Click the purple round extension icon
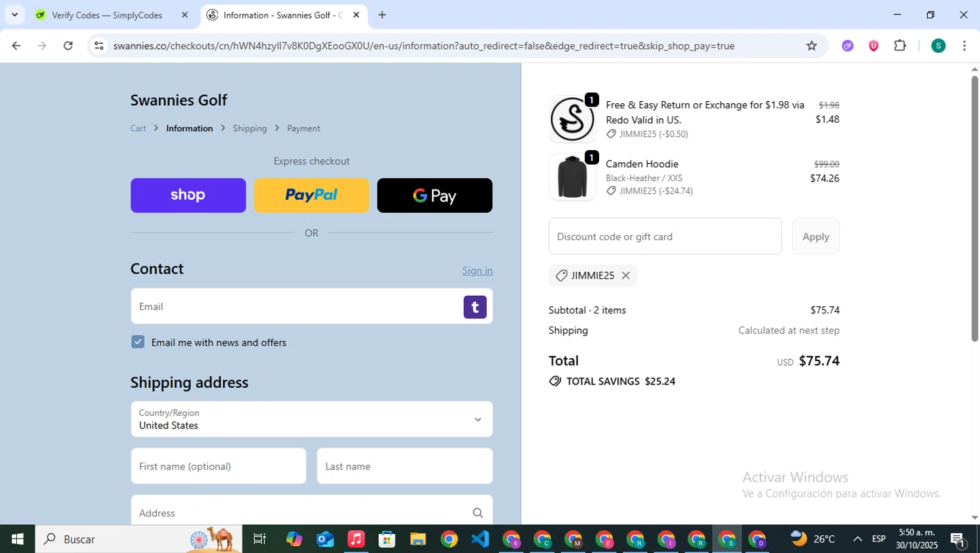Viewport: 980px width, 553px height. pyautogui.click(x=848, y=46)
